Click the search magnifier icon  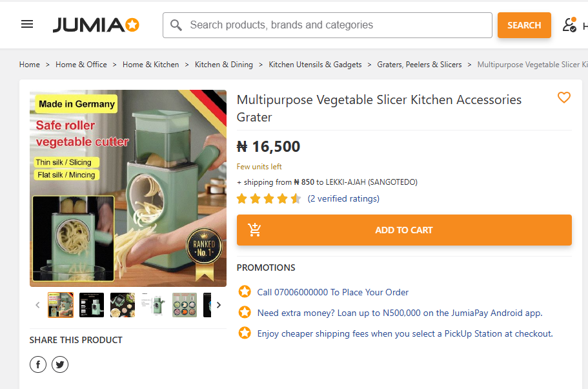(x=176, y=25)
